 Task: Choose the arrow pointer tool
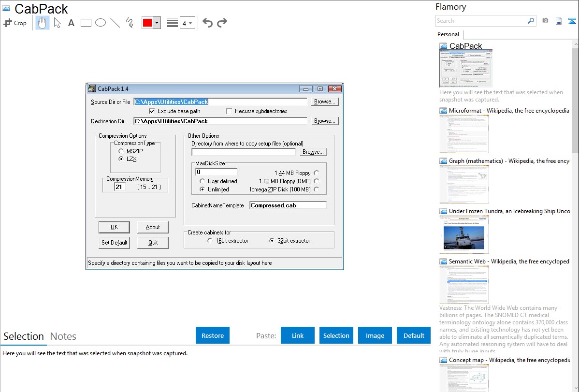[x=57, y=23]
